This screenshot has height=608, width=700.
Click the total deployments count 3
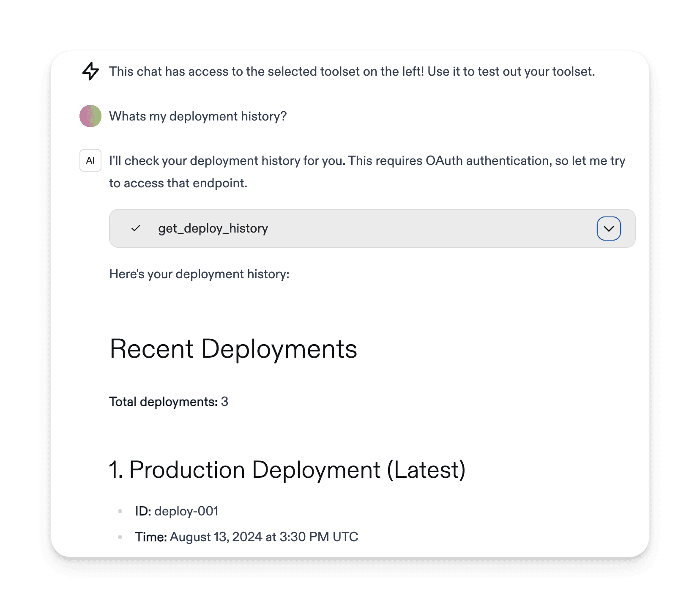[x=224, y=402]
